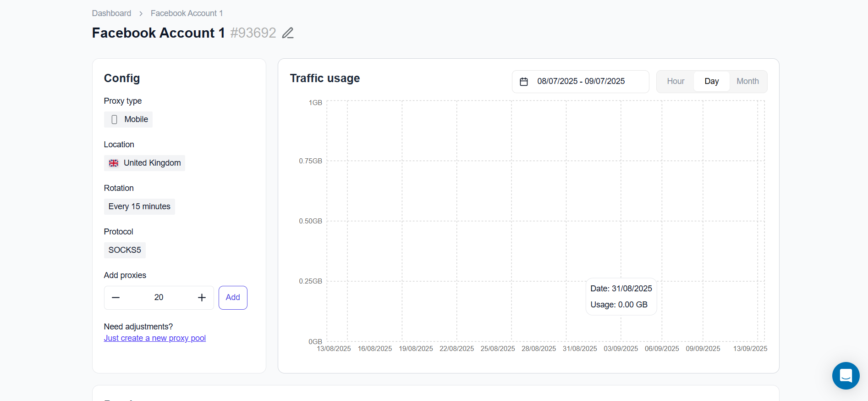Screen dimensions: 868x401
Task: Click the SOCKS5 protocol chip
Action: (125, 250)
